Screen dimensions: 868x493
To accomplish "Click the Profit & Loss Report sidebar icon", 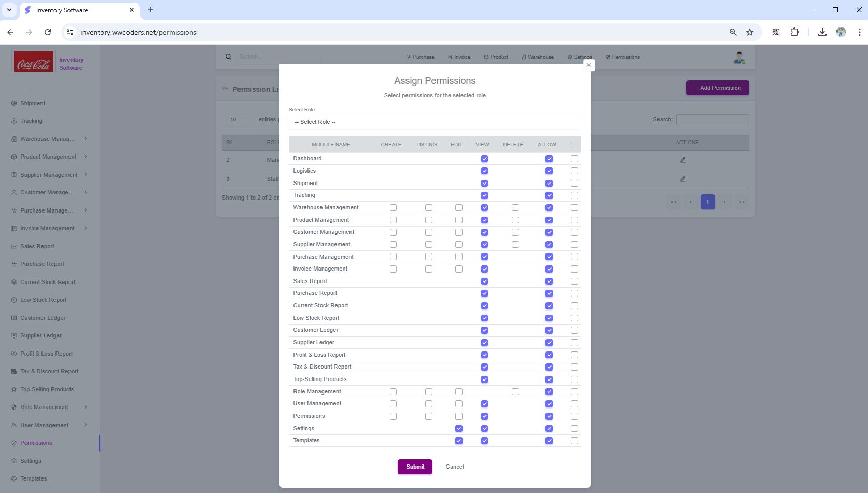I will pyautogui.click(x=14, y=354).
